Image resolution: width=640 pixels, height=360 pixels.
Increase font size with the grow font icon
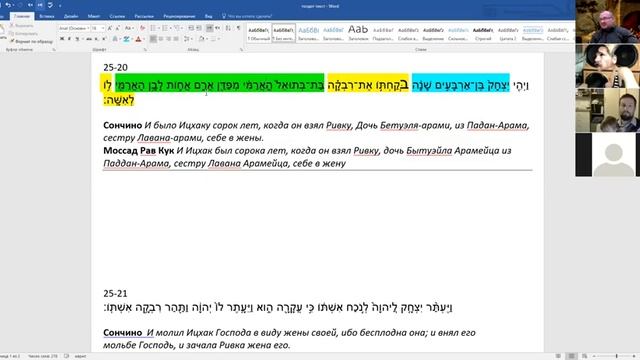(x=109, y=28)
